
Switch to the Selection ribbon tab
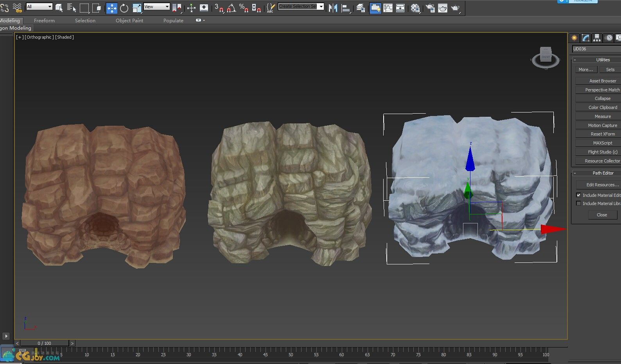[x=85, y=20]
